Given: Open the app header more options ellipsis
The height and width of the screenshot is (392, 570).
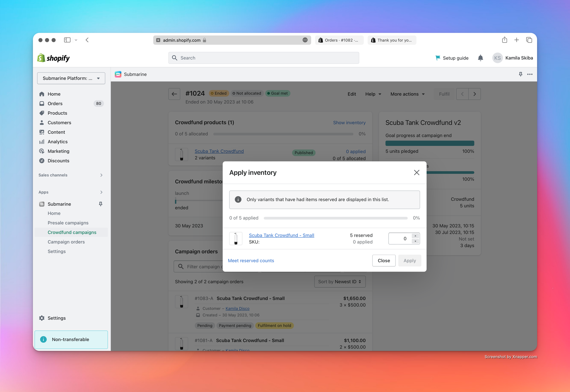Looking at the screenshot, I should tap(530, 74).
